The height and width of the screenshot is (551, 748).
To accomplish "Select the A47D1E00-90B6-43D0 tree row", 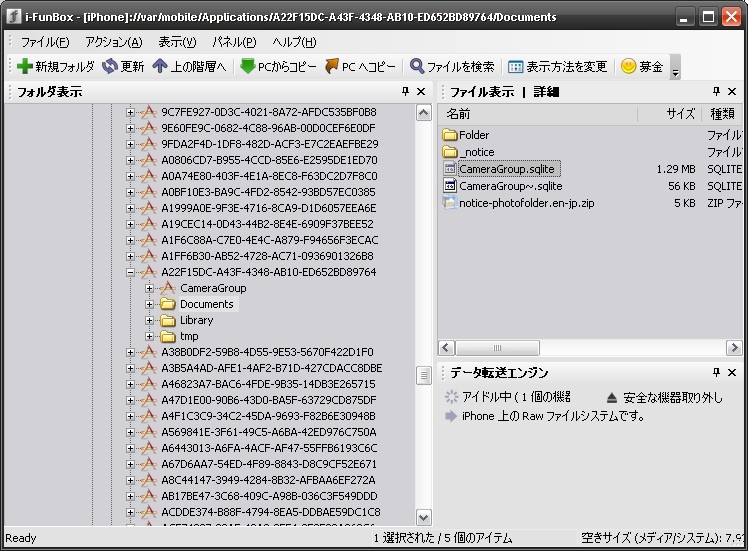I will [269, 400].
